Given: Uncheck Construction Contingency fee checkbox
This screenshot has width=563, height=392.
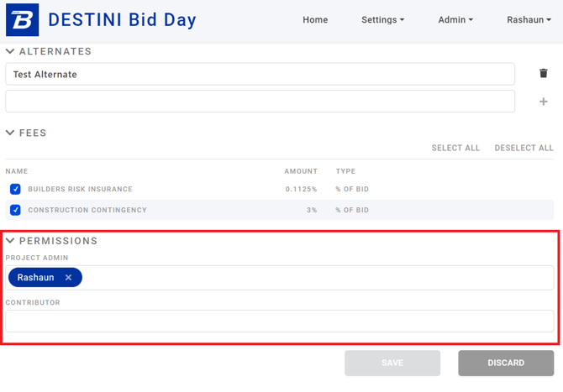Looking at the screenshot, I should pyautogui.click(x=15, y=210).
